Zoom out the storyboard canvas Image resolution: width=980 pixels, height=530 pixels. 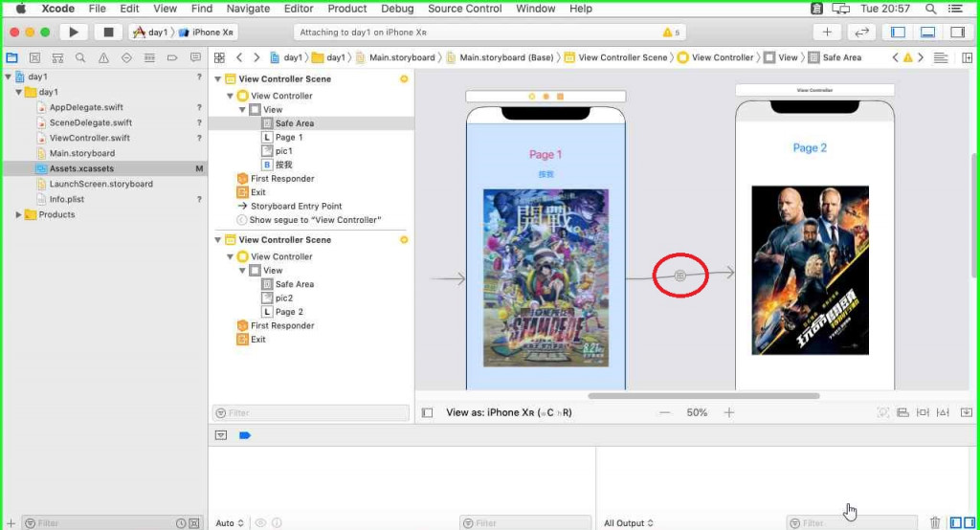pyautogui.click(x=664, y=412)
